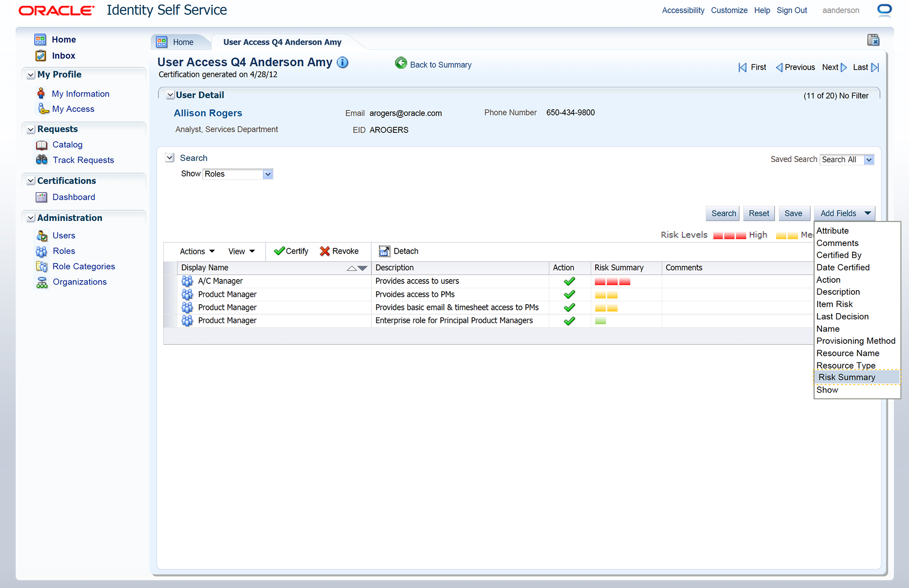Viewport: 909px width, 588px height.
Task: Collapse the Search panel
Action: (x=169, y=158)
